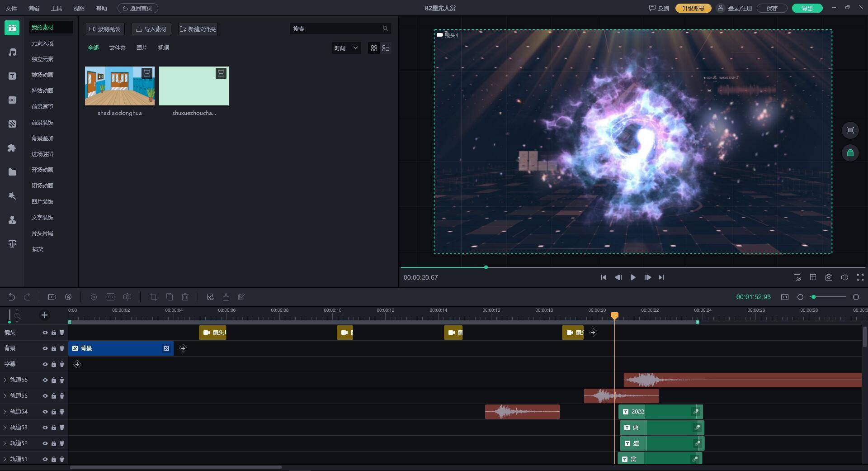This screenshot has width=868, height=471.
Task: Enter fullscreen preview mode
Action: coord(860,277)
